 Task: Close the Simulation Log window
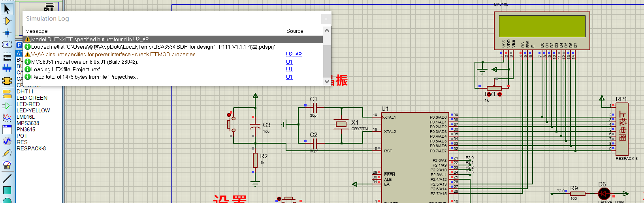pos(326,19)
